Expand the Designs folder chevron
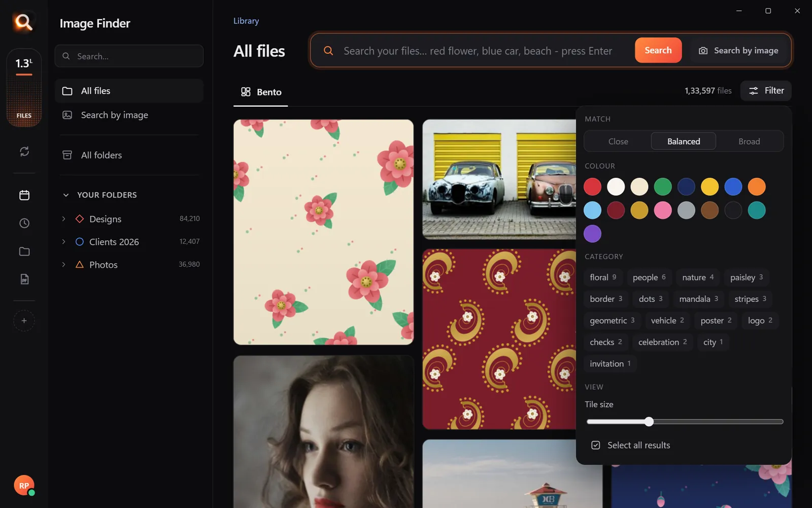Viewport: 812px width, 508px height. click(x=63, y=219)
